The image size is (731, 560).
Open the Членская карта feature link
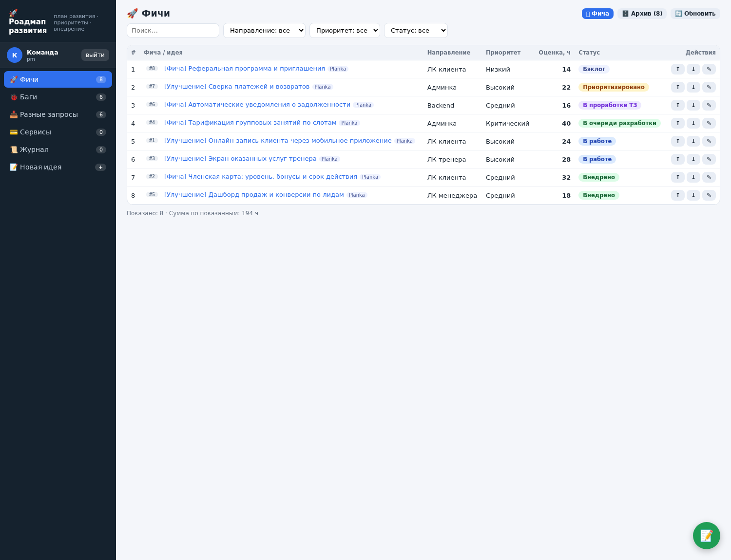261,177
